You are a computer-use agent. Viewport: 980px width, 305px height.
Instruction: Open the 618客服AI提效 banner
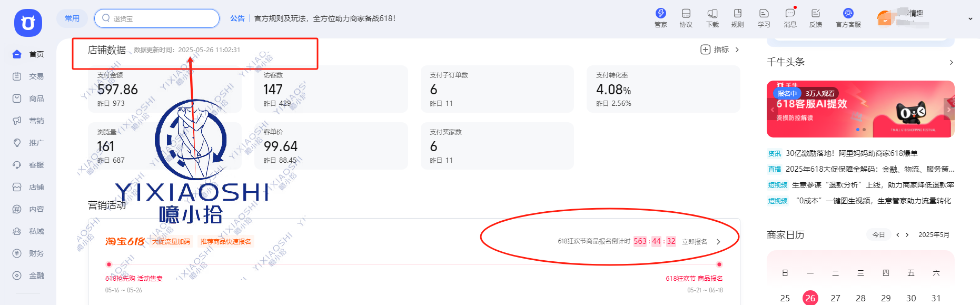point(860,109)
